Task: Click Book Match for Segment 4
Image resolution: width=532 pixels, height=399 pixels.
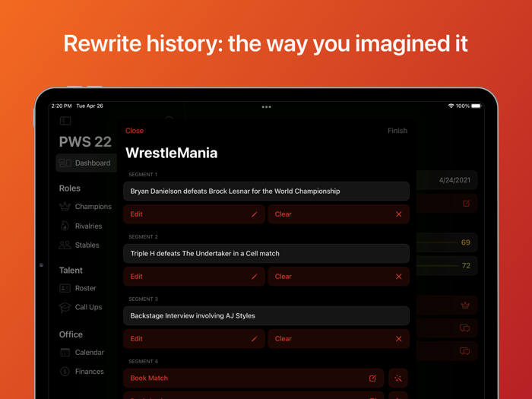Action: [x=253, y=378]
